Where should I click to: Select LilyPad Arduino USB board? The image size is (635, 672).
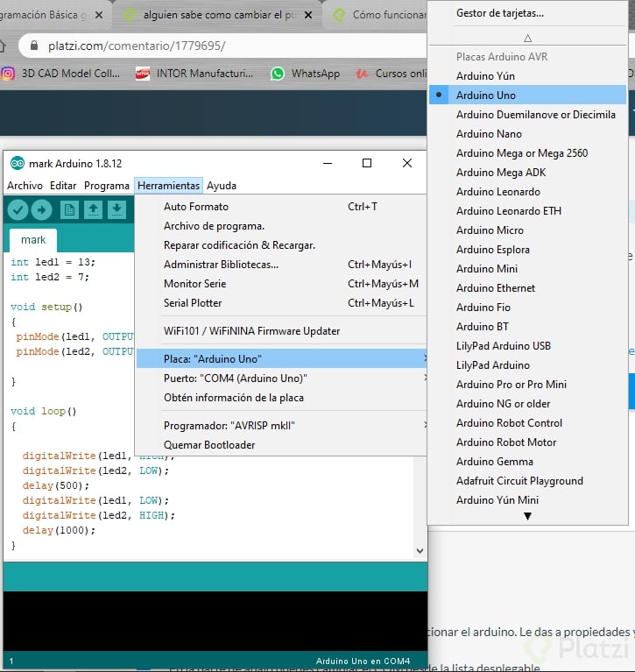pyautogui.click(x=527, y=346)
